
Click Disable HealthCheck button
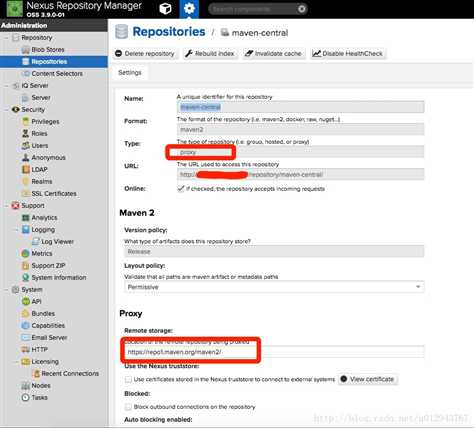tap(348, 54)
